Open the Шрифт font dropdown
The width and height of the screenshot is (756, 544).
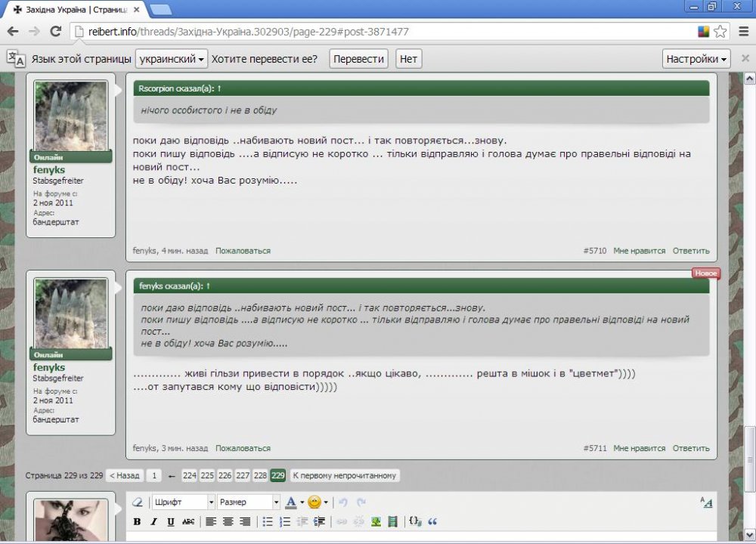click(184, 502)
